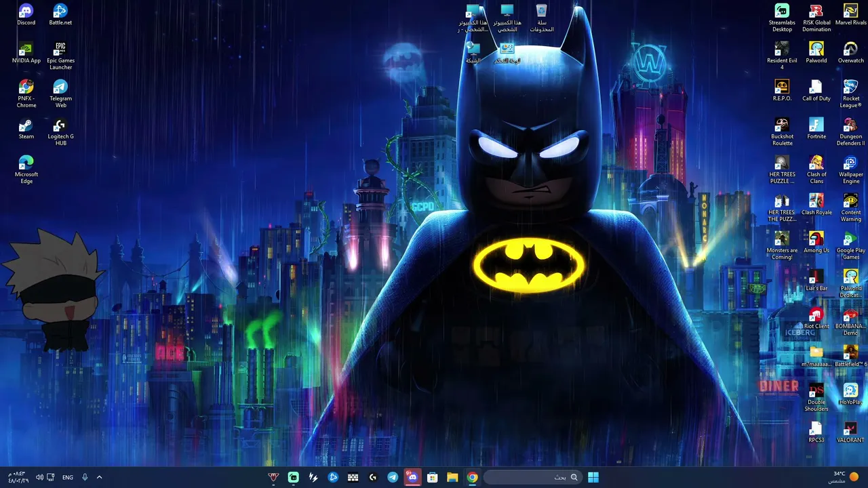Select the Clash Royale desktop icon
Screen dimensions: 868x488
pyautogui.click(x=816, y=204)
